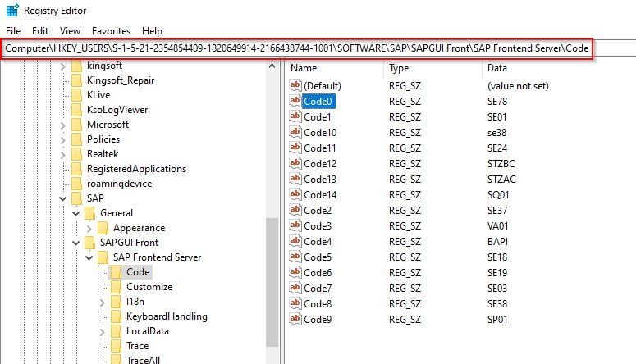636x364 pixels.
Task: Collapse the SAP Frontend Server key
Action: tap(89, 257)
